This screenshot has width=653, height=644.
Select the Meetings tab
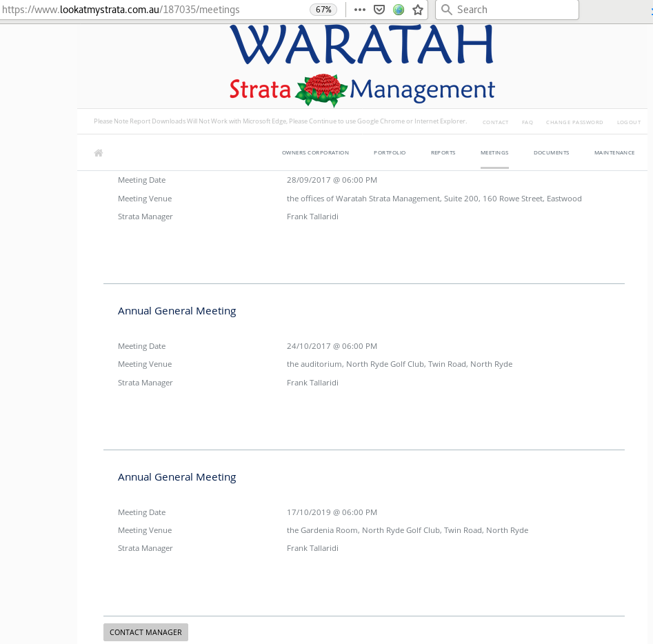494,153
